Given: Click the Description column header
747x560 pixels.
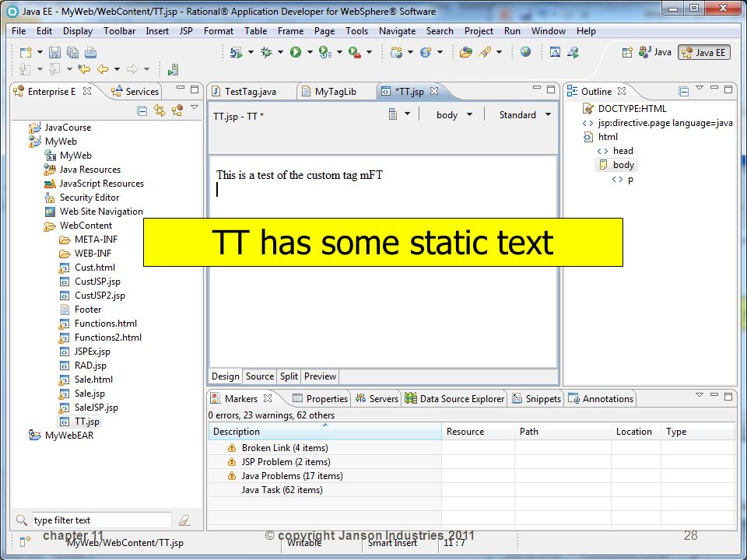Looking at the screenshot, I should (x=325, y=432).
